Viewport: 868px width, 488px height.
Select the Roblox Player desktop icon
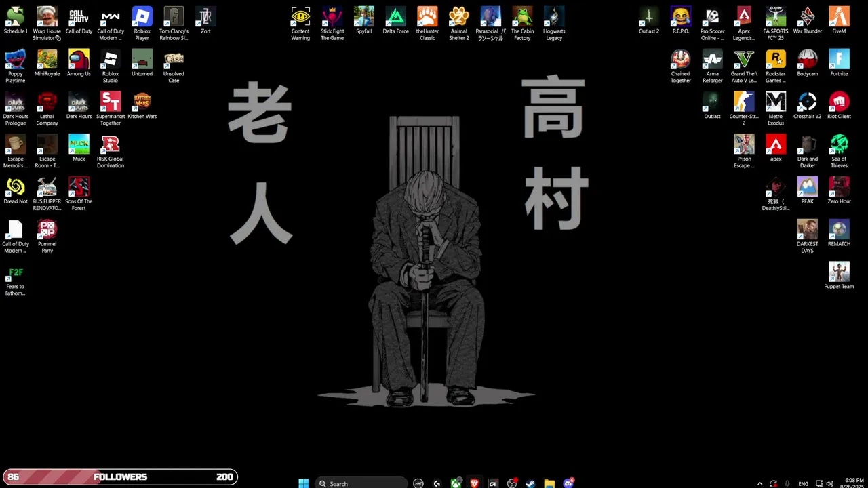tap(142, 24)
